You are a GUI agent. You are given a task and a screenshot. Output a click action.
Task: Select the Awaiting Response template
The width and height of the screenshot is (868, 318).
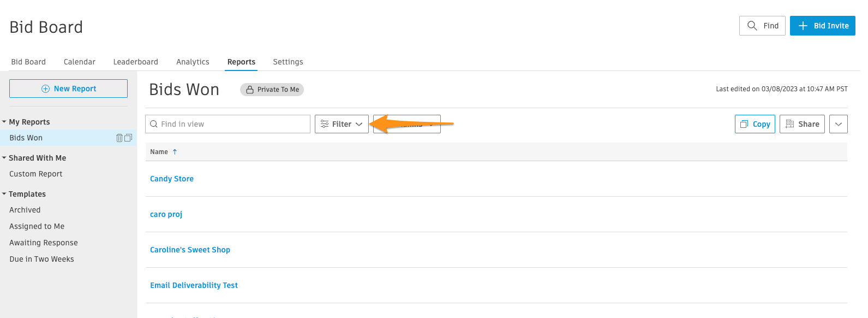pyautogui.click(x=44, y=243)
